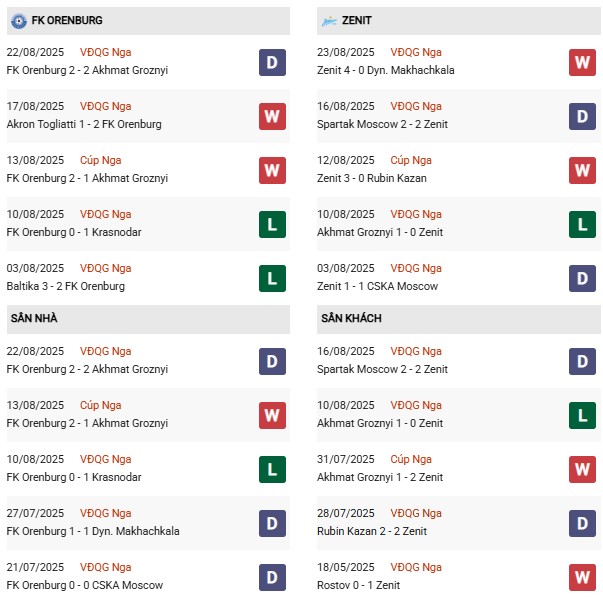This screenshot has width=603, height=603.
Task: Open Zenit 1 - 1 CSKA Moscow result
Action: click(377, 286)
